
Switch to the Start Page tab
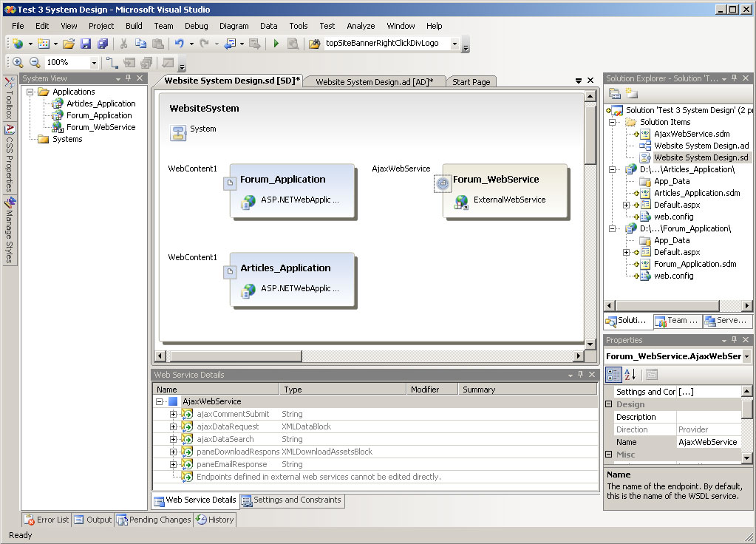pos(471,82)
